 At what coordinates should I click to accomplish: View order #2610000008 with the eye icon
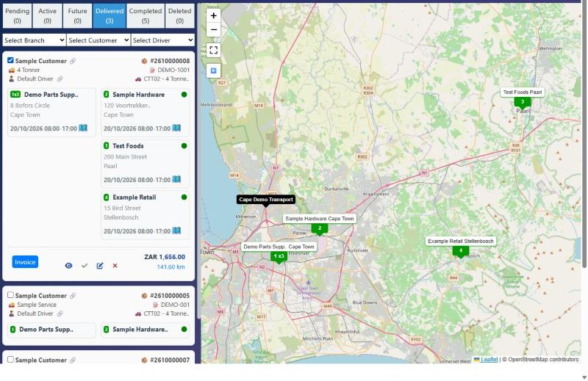pos(68,266)
